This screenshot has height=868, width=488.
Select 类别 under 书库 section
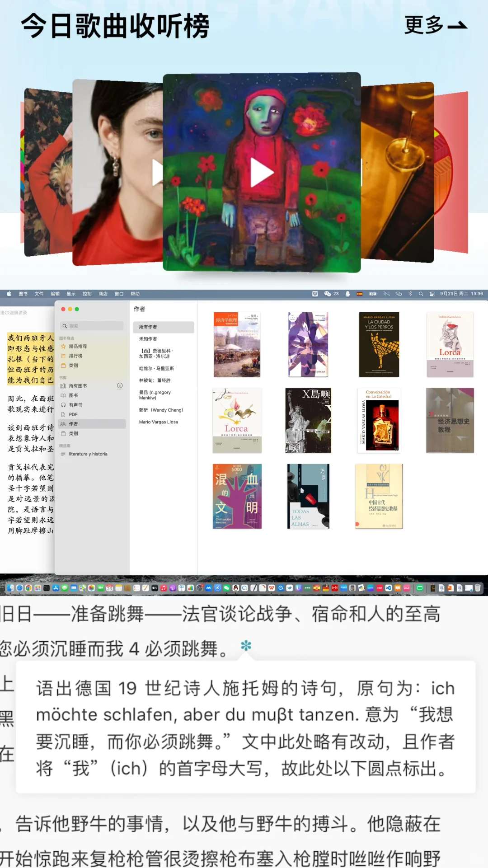[73, 433]
